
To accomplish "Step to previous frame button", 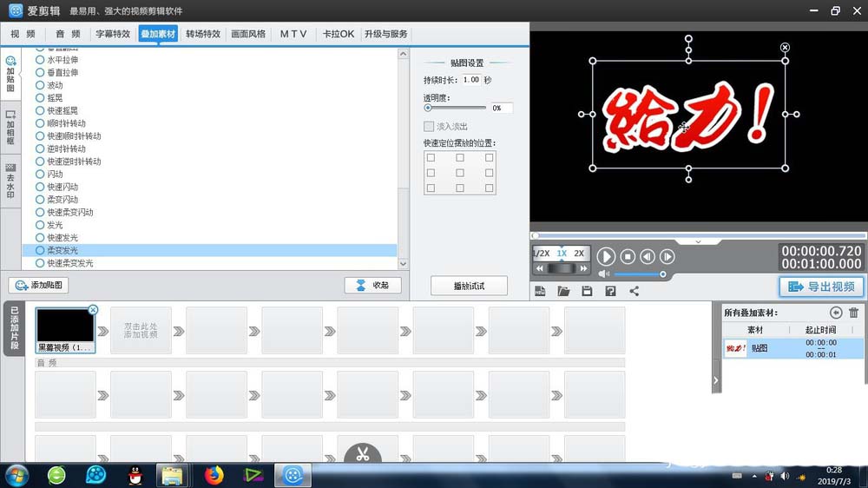I will coord(648,256).
